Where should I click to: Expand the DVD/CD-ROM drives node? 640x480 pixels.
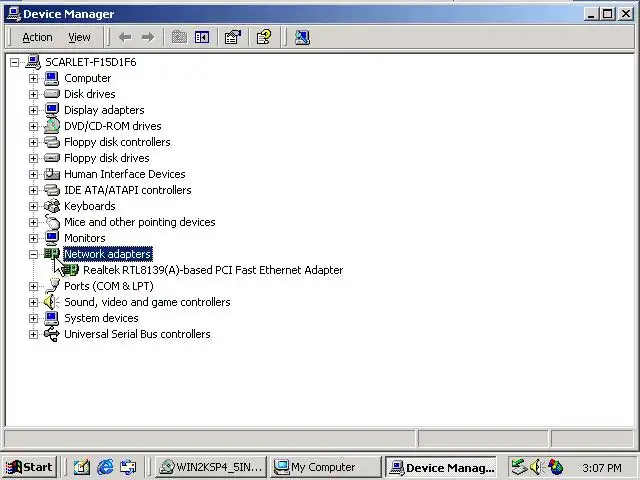pos(33,126)
